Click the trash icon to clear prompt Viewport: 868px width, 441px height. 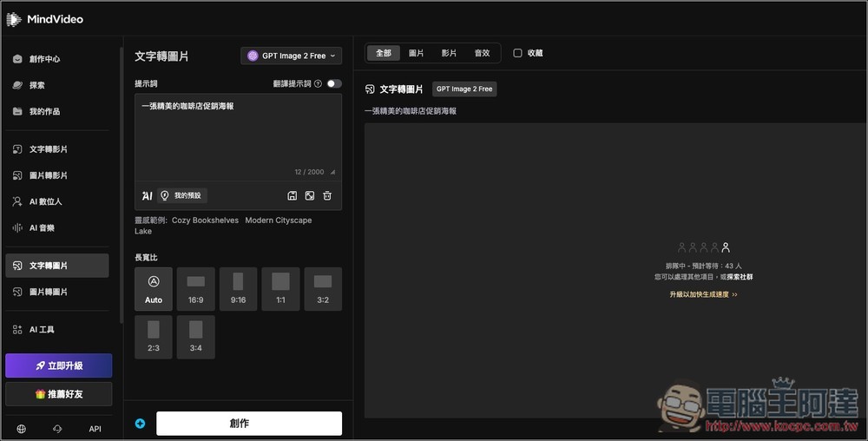(x=327, y=196)
